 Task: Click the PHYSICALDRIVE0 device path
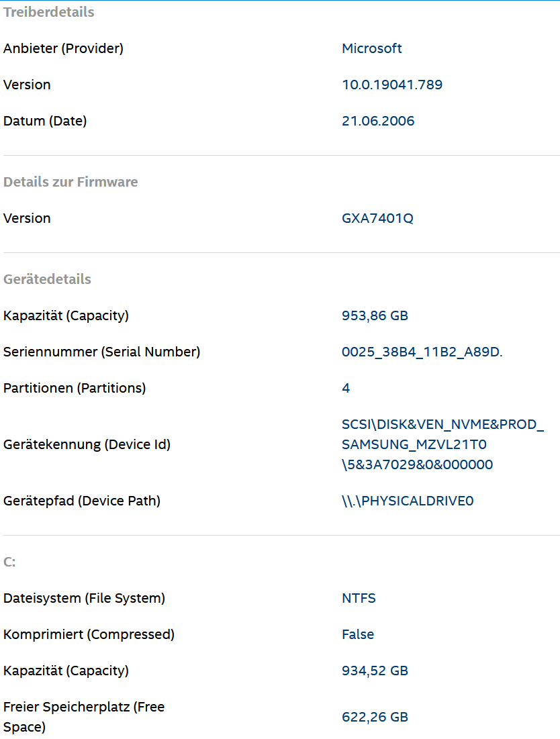(x=408, y=501)
